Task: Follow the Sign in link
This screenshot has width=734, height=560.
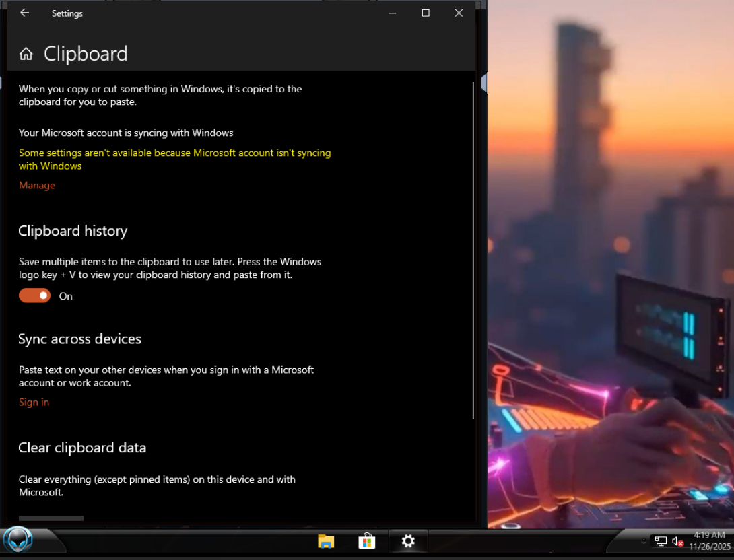Action: pyautogui.click(x=34, y=403)
